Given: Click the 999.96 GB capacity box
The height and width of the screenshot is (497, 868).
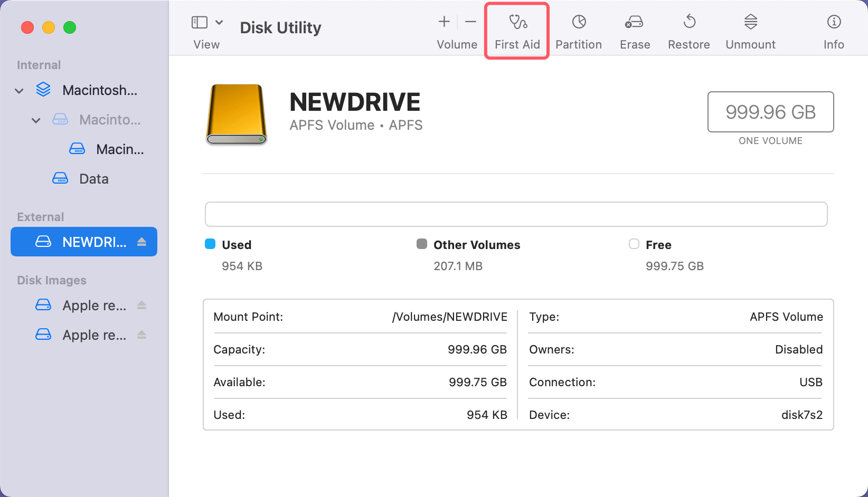Looking at the screenshot, I should pos(770,112).
